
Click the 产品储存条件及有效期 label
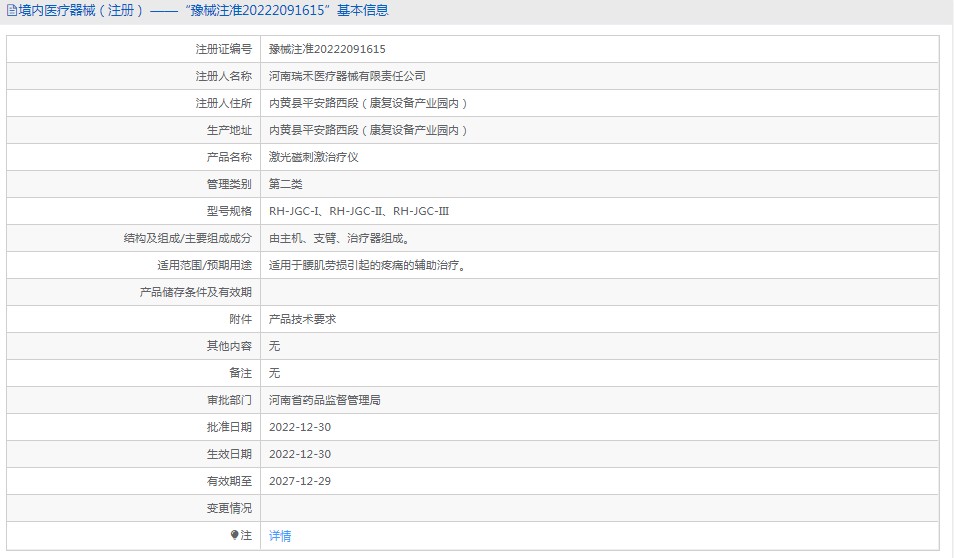[195, 292]
